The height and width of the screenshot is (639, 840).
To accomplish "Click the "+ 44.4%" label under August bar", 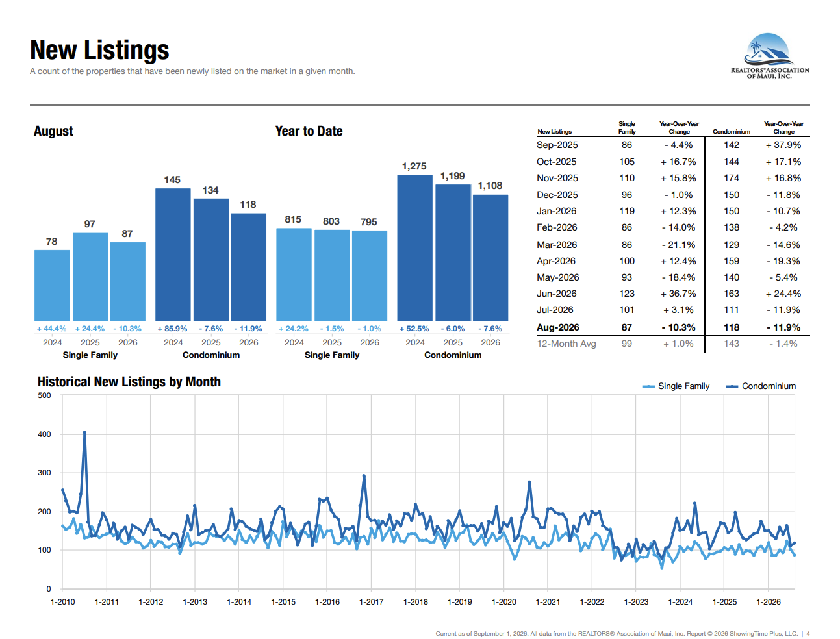I will click(x=51, y=329).
